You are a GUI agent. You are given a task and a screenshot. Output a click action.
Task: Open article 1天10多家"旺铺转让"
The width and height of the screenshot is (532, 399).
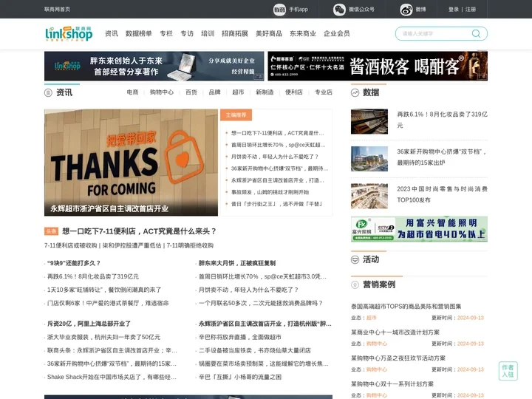coord(104,290)
